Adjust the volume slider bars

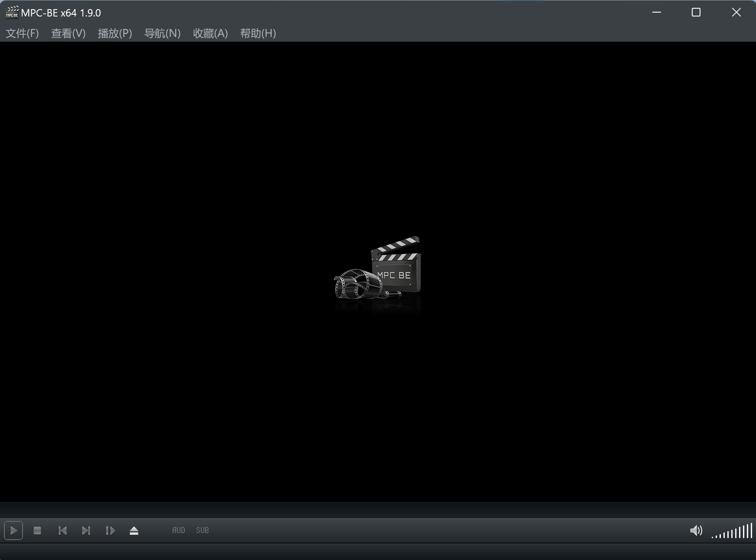click(x=732, y=531)
